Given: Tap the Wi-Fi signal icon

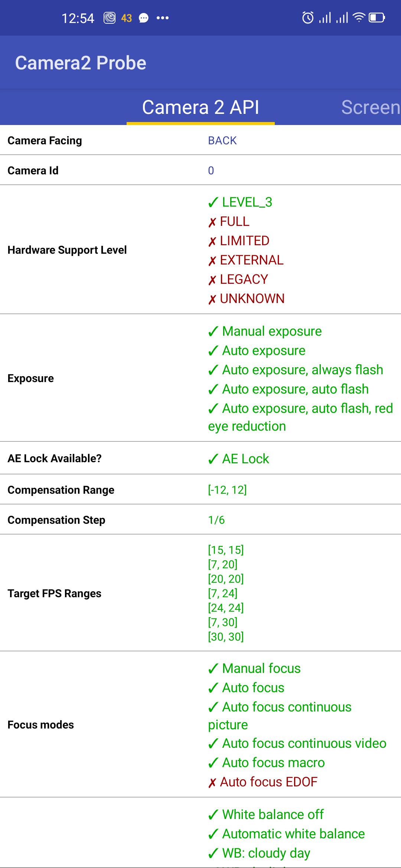Looking at the screenshot, I should coord(359,17).
